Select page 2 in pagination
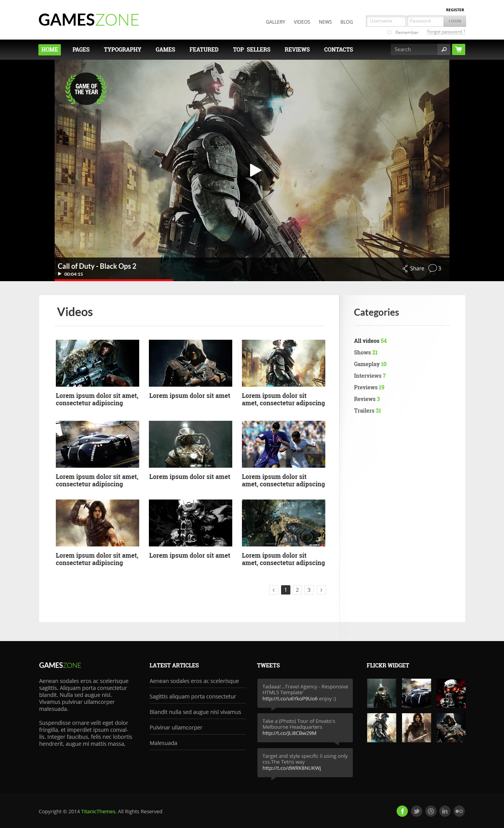This screenshot has width=504, height=828. 297,590
